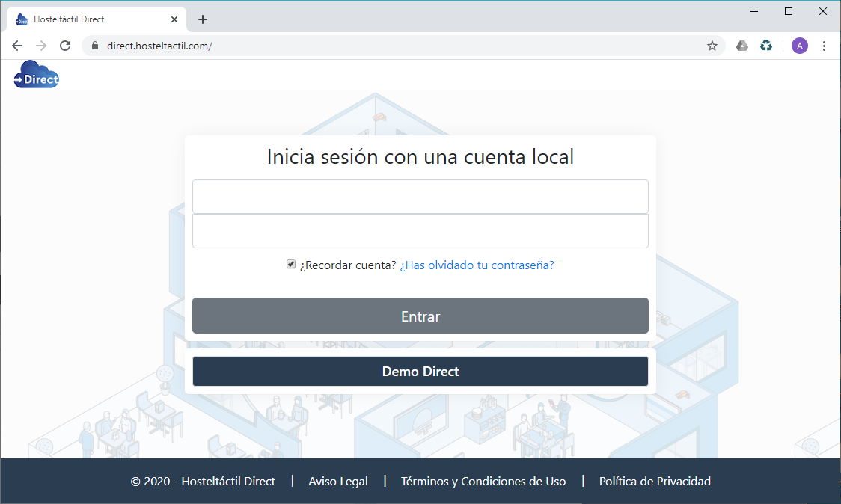
Task: Close the Hosteltáctil Direct tab
Action: click(x=174, y=19)
